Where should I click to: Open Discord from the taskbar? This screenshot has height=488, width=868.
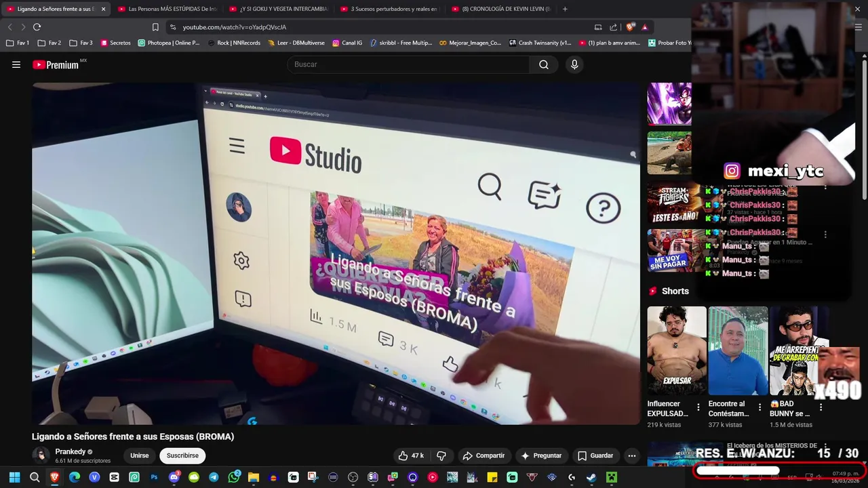pyautogui.click(x=174, y=477)
